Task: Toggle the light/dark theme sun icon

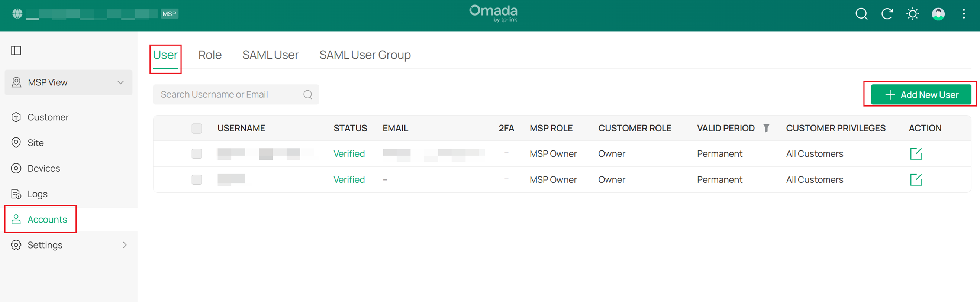Action: (912, 14)
